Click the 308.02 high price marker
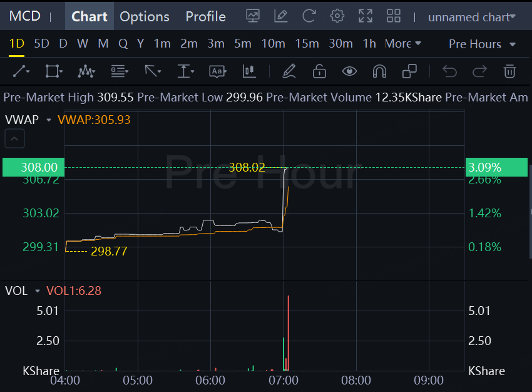The height and width of the screenshot is (392, 532). click(247, 167)
